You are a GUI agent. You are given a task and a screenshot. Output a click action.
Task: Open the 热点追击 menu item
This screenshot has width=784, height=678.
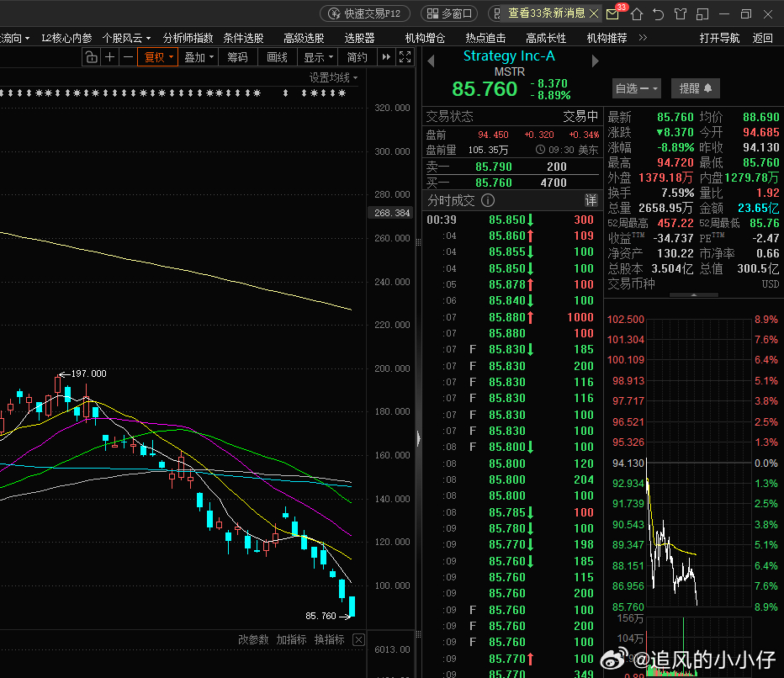[x=485, y=38]
